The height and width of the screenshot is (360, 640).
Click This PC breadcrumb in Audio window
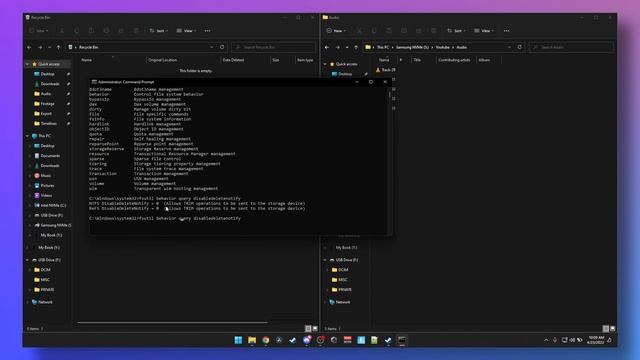tap(383, 47)
